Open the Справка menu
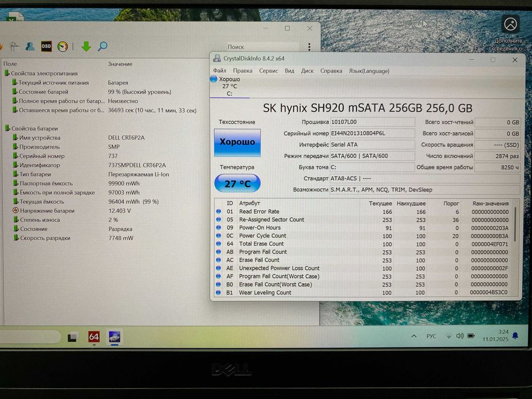Screen dimensions: 532x399 pyautogui.click(x=331, y=71)
